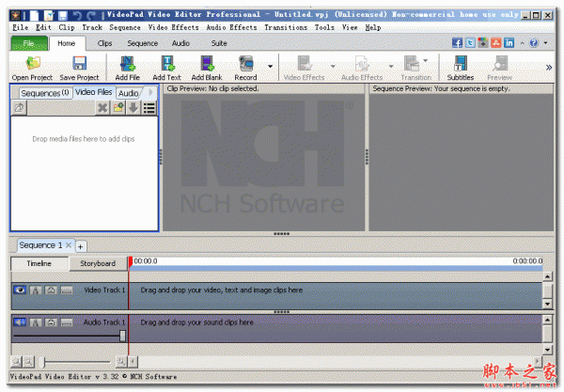The height and width of the screenshot is (392, 564).
Task: Click the video track scrollbar down arrow
Action: pyautogui.click(x=547, y=304)
